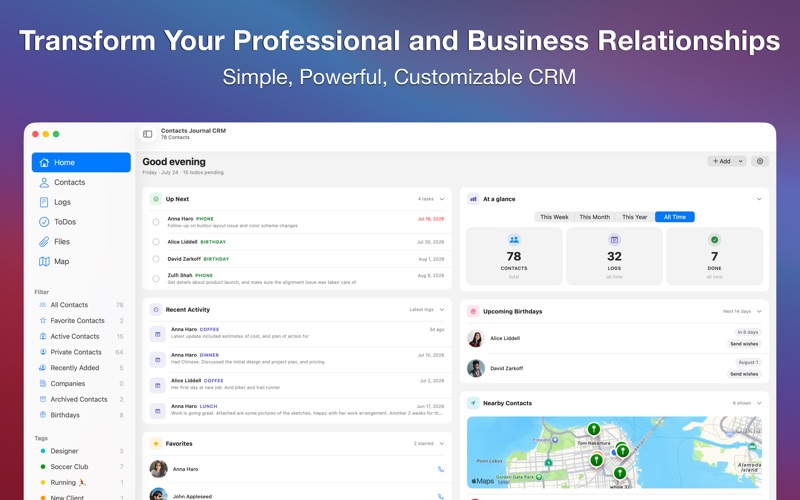Filter by Active Contacts
Image resolution: width=800 pixels, height=500 pixels.
[x=81, y=336]
